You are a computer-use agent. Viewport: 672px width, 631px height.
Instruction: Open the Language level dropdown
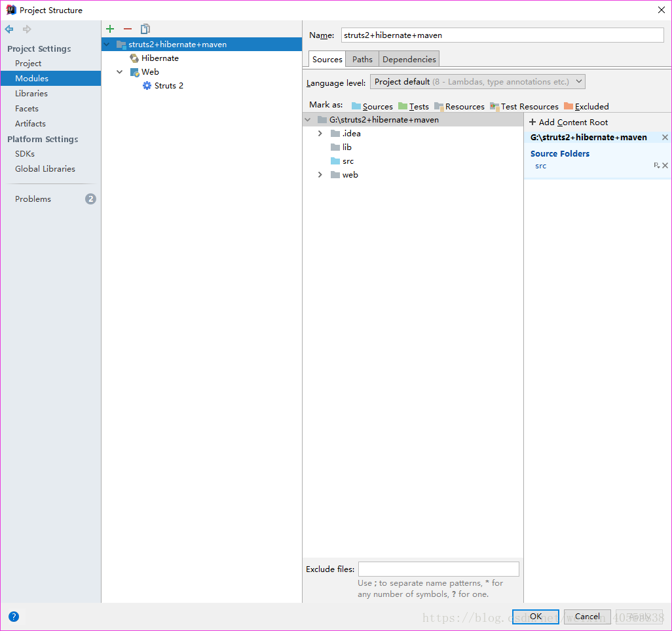pos(477,81)
